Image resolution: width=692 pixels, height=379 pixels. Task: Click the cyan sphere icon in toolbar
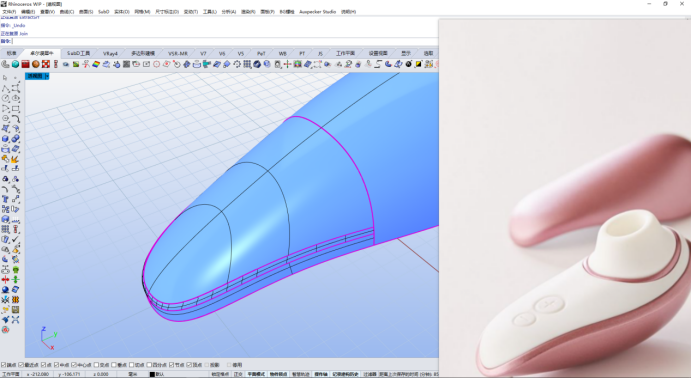15,64
